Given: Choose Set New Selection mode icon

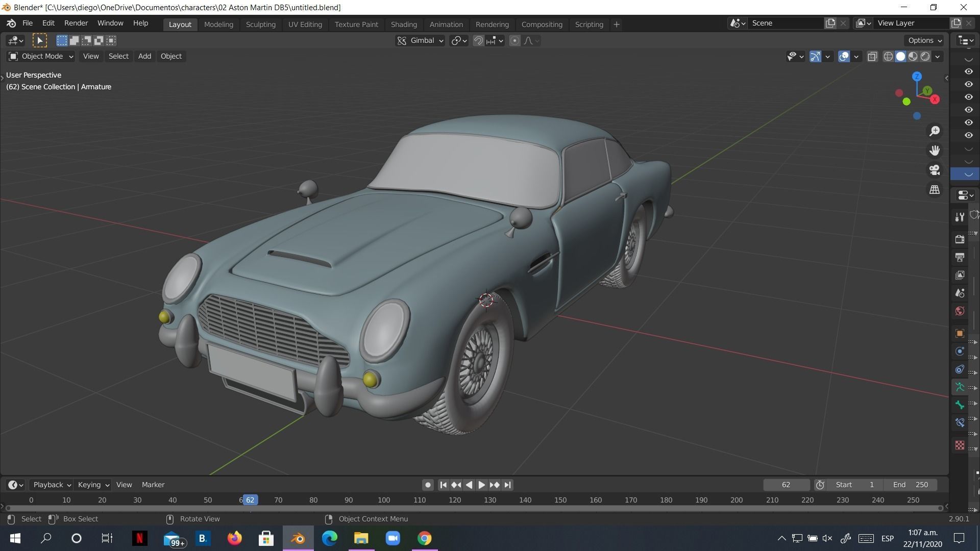Looking at the screenshot, I should (x=62, y=40).
